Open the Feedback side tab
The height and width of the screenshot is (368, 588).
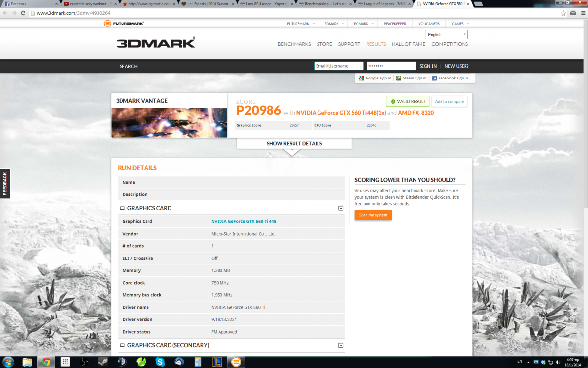click(5, 184)
